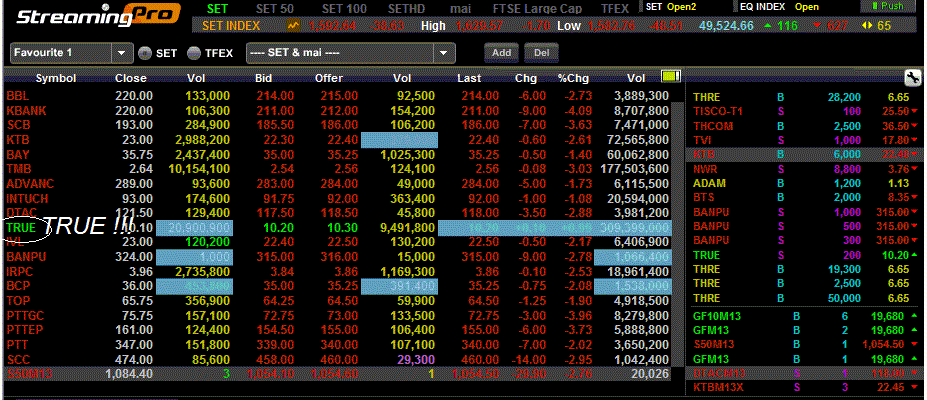Click the Del button
Image resolution: width=927 pixels, height=400 pixels.
click(x=542, y=53)
